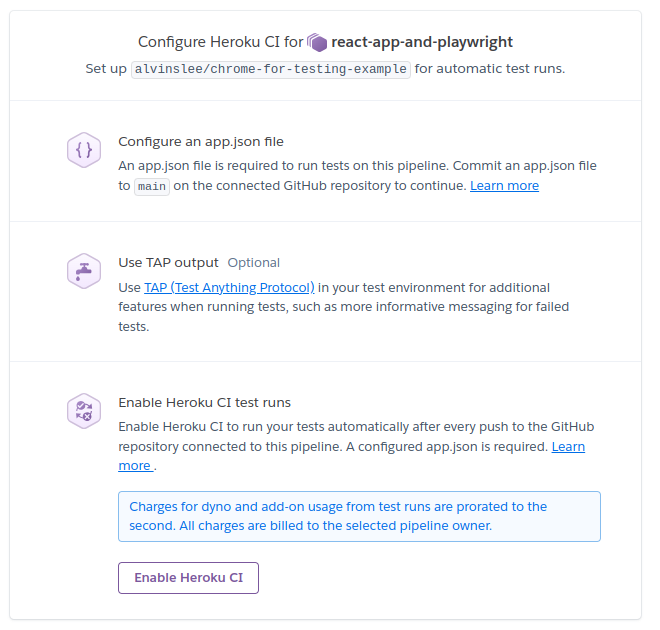Click the 'Enable Heroku CI test runs' heading
The image size is (660, 630).
pyautogui.click(x=204, y=403)
